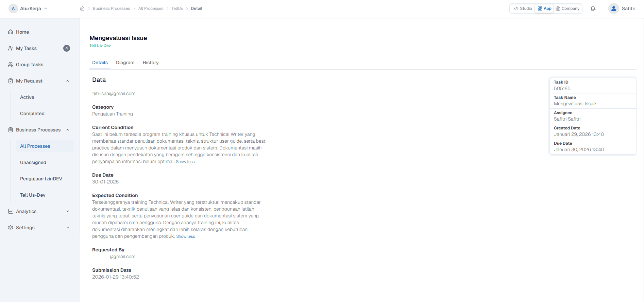Open the notifications bell

tap(593, 8)
